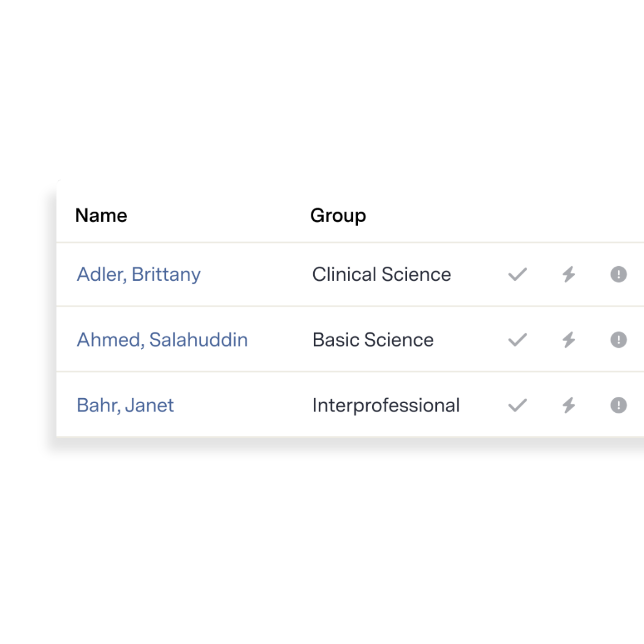
Task: Click the exclamation alert icon for Adler, Brittany
Action: pos(618,274)
